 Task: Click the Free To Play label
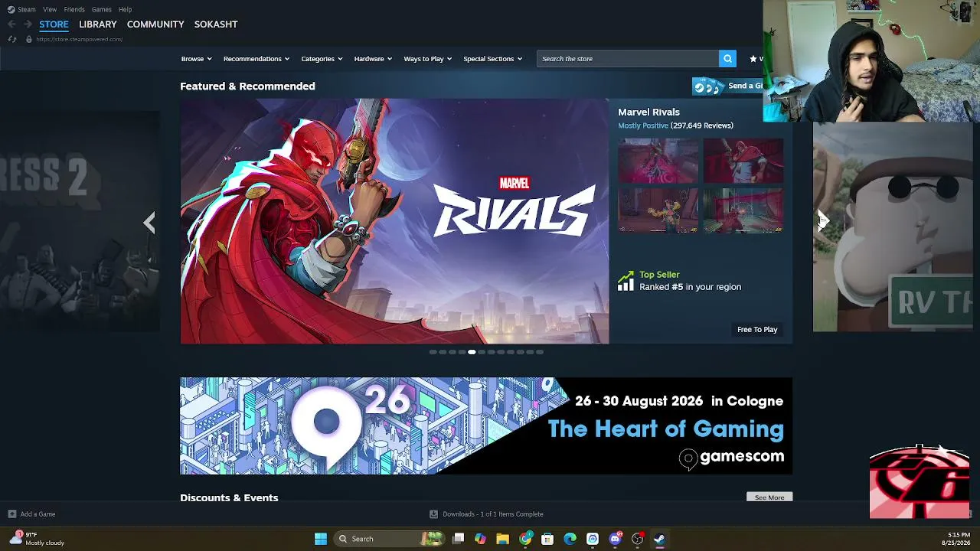(757, 330)
